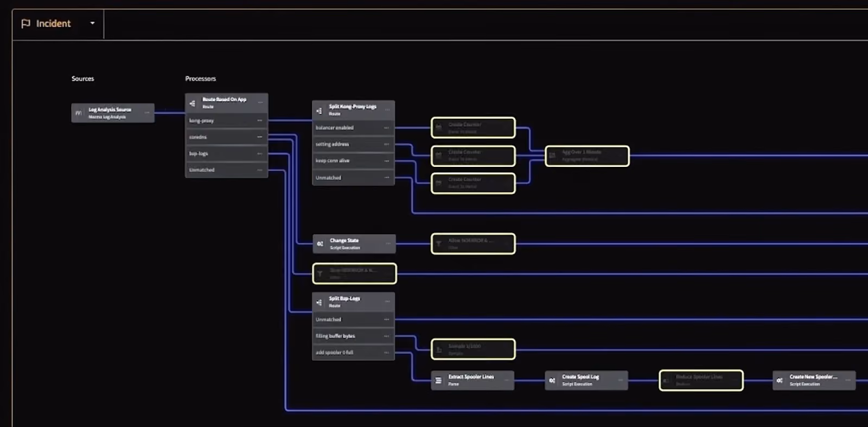Select the balancer enabled row

(x=353, y=128)
